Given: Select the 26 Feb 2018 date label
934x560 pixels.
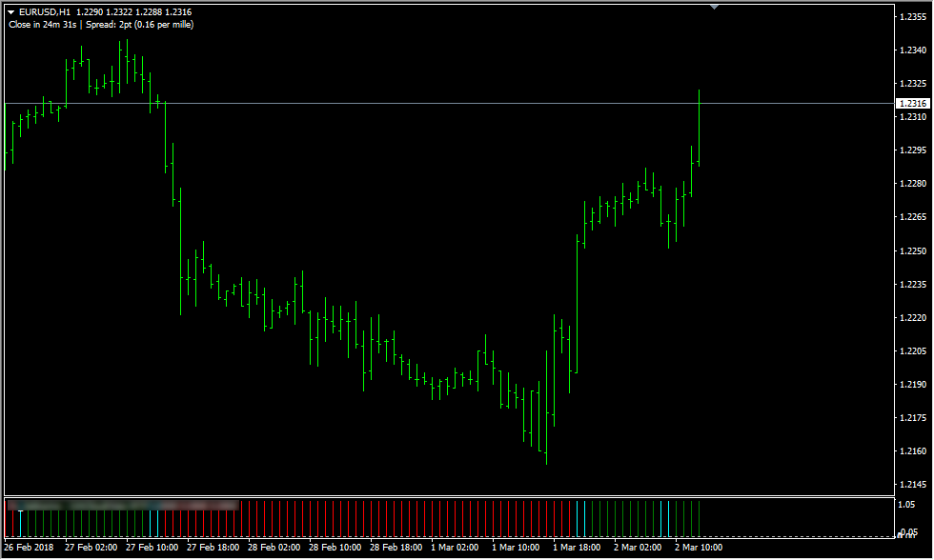Looking at the screenshot, I should click(29, 548).
